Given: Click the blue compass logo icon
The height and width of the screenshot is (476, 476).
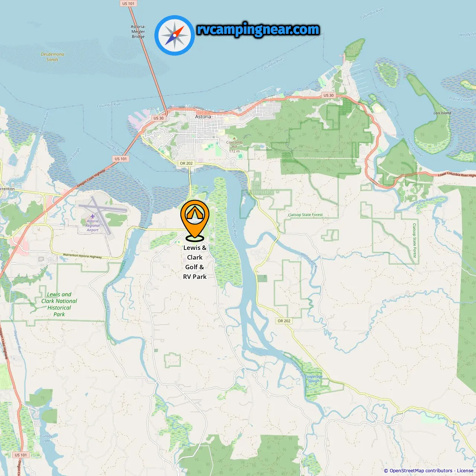Looking at the screenshot, I should [174, 35].
